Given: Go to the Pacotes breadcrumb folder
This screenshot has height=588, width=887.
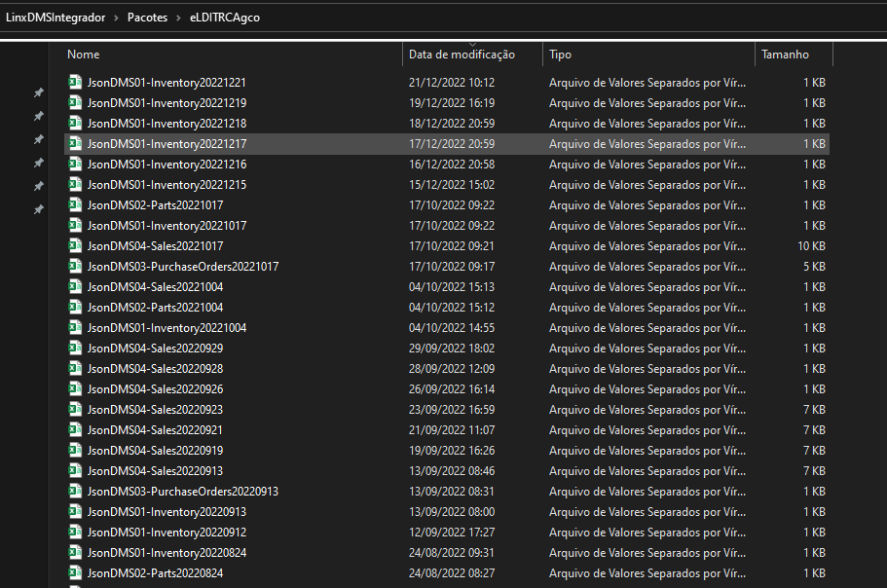Looking at the screenshot, I should click(x=147, y=18).
